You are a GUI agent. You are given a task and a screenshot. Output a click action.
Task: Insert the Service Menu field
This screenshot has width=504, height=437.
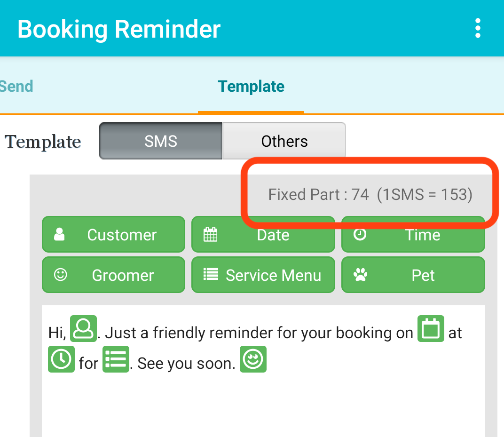263,275
